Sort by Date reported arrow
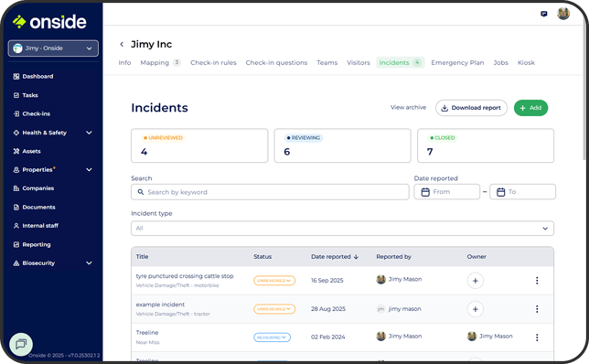This screenshot has height=364, width=589. click(356, 257)
